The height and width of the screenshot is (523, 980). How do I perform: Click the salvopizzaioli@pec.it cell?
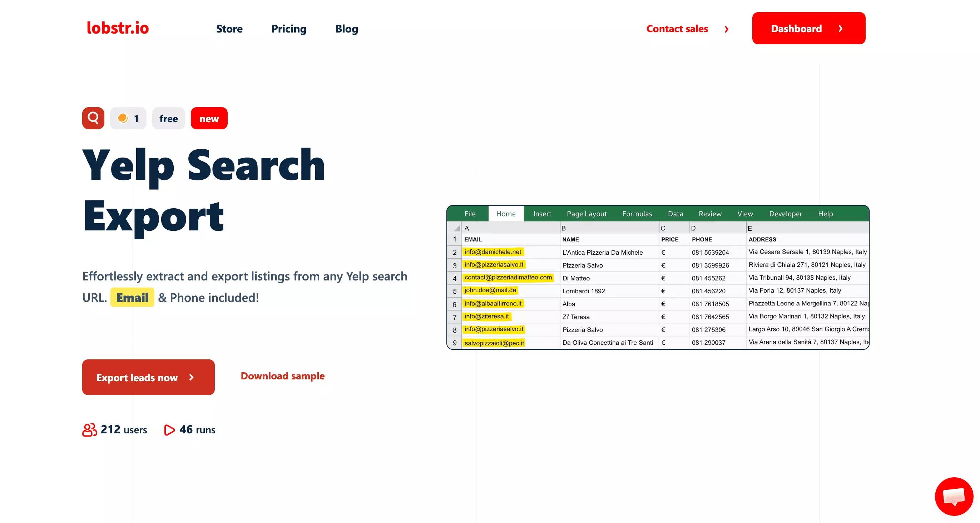point(510,343)
